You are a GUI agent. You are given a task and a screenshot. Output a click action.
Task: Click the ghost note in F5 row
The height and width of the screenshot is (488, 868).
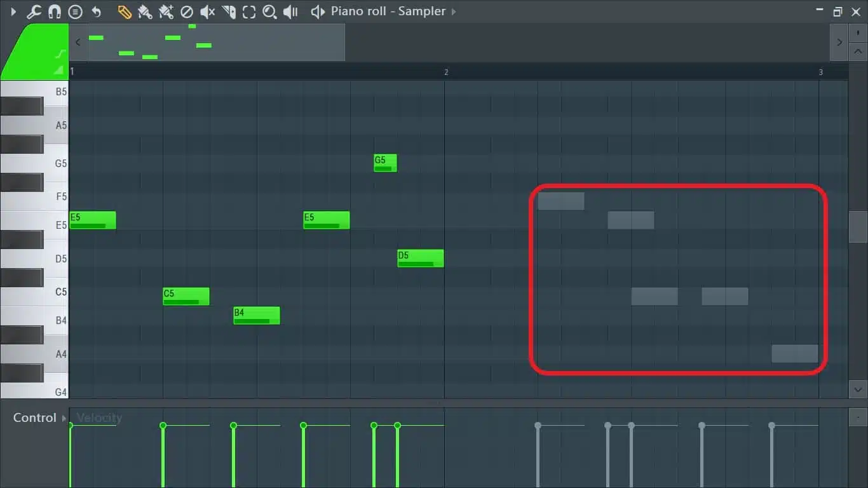(x=561, y=201)
